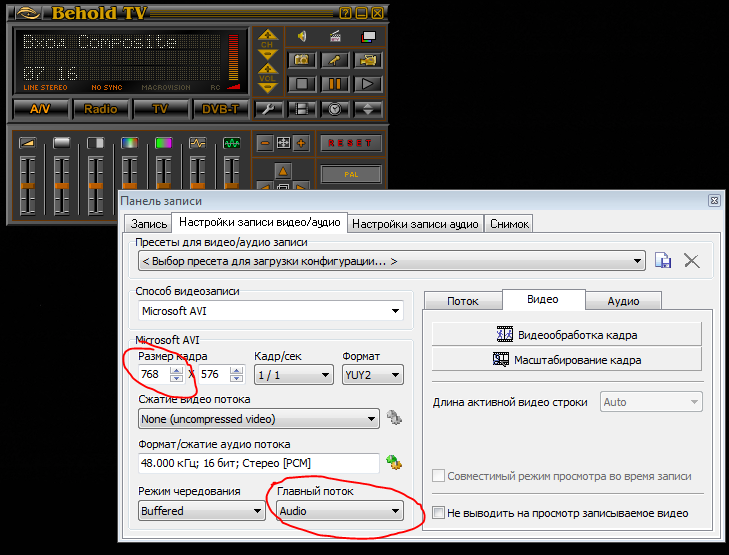The width and height of the screenshot is (729, 555).
Task: Click the PAL standard button
Action: 351,175
